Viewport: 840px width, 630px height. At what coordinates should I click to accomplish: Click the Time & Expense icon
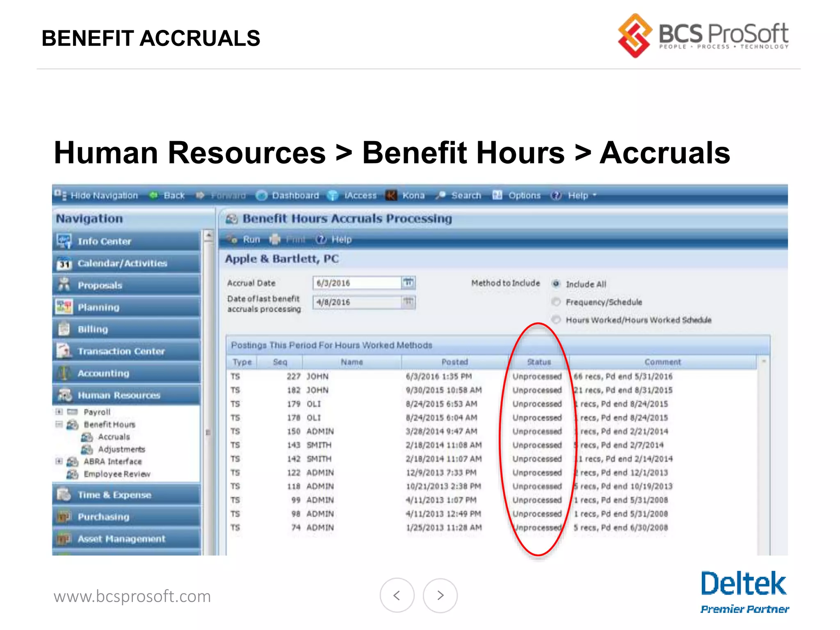click(x=64, y=495)
